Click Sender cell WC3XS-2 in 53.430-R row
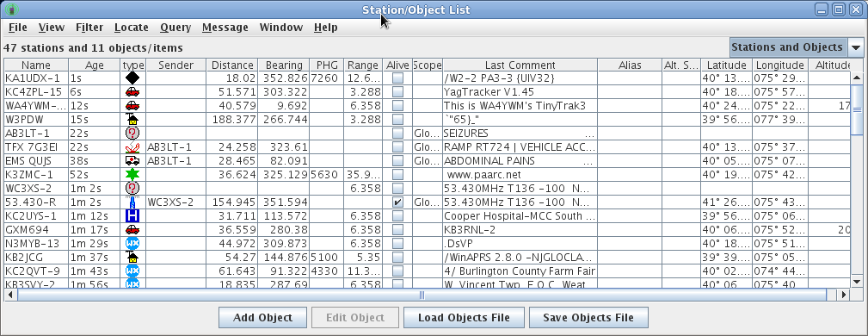Screen dimensions: 868x336 [x=175, y=202]
